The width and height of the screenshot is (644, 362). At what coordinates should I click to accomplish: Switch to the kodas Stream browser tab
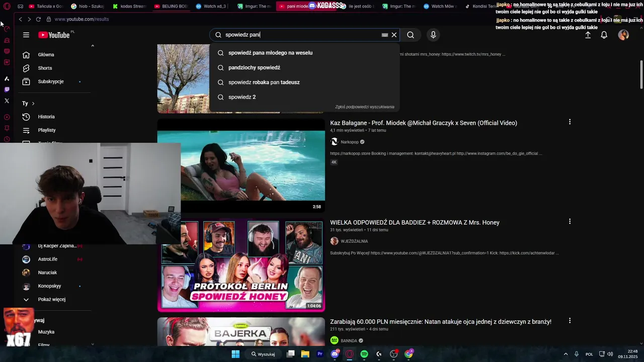tap(129, 7)
